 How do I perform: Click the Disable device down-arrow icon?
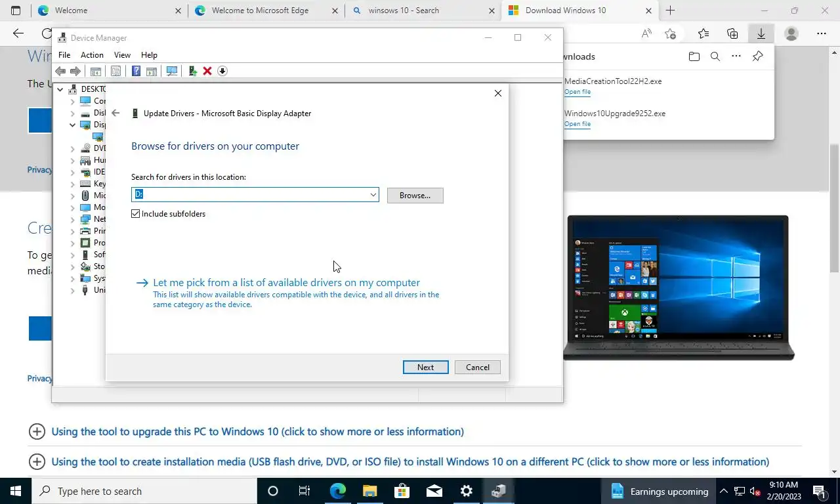pyautogui.click(x=222, y=71)
